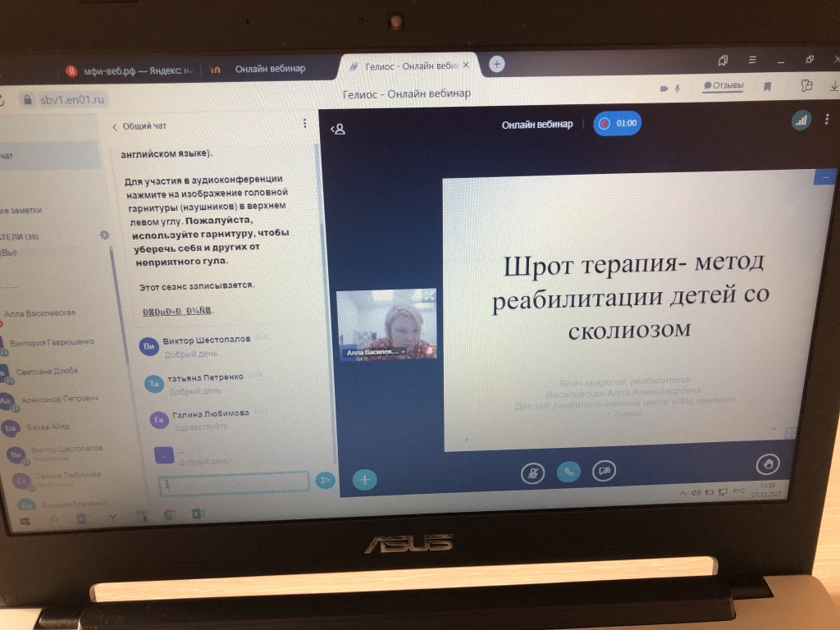Screen dimensions: 840x630
Task: Click the chat message input field
Action: [235, 483]
